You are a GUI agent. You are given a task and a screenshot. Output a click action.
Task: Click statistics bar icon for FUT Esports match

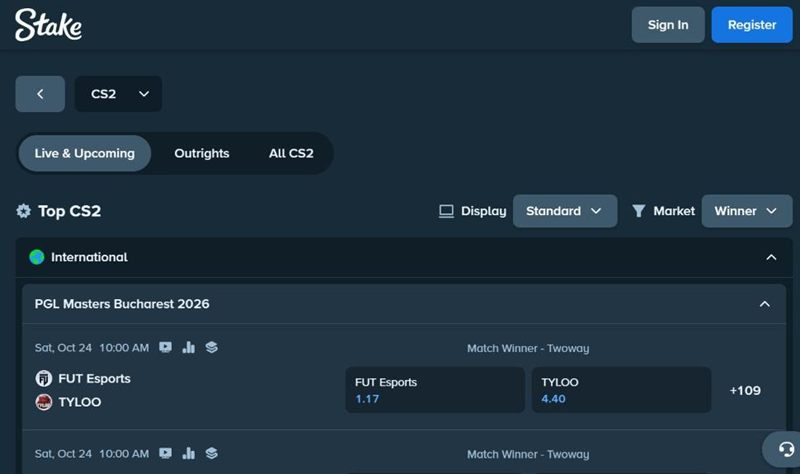pos(188,347)
